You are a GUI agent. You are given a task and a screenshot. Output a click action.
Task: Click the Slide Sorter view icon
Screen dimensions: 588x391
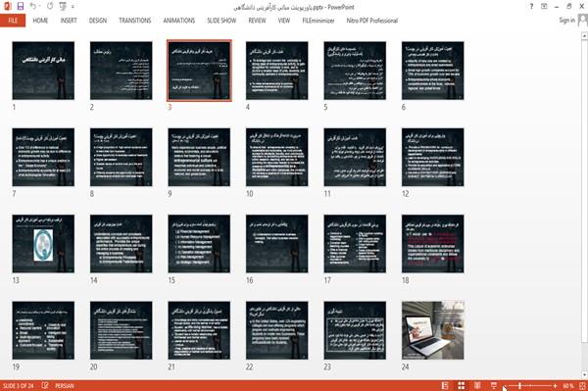(462, 385)
